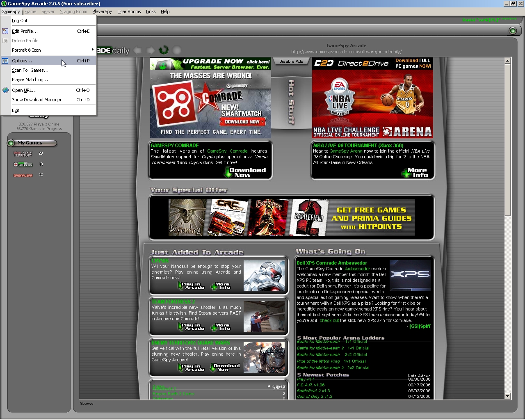Expand Portrait & Icon submenu arrow
Screen dimensions: 525x420
coord(93,50)
